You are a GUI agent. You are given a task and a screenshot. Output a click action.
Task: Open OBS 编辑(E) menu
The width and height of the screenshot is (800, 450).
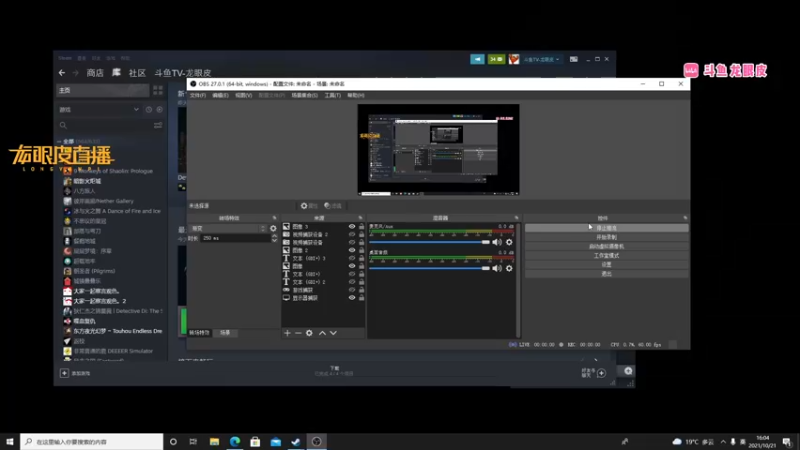(x=220, y=95)
